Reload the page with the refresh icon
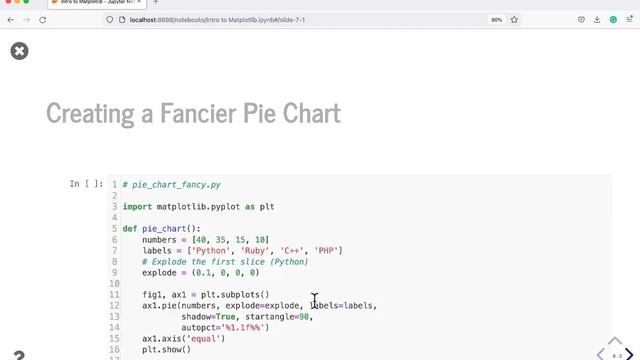Image resolution: width=640 pixels, height=360 pixels. tap(43, 20)
